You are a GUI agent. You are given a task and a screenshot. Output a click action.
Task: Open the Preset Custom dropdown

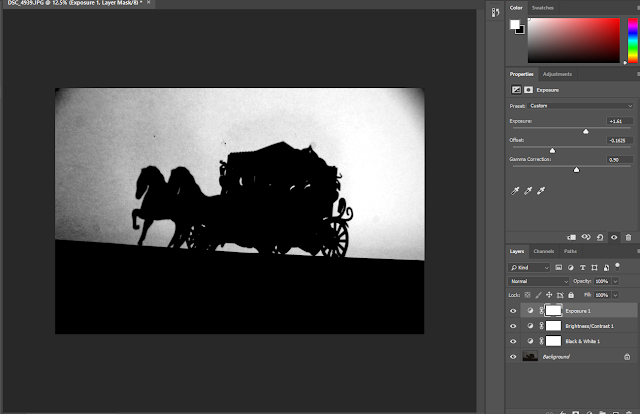(x=580, y=106)
